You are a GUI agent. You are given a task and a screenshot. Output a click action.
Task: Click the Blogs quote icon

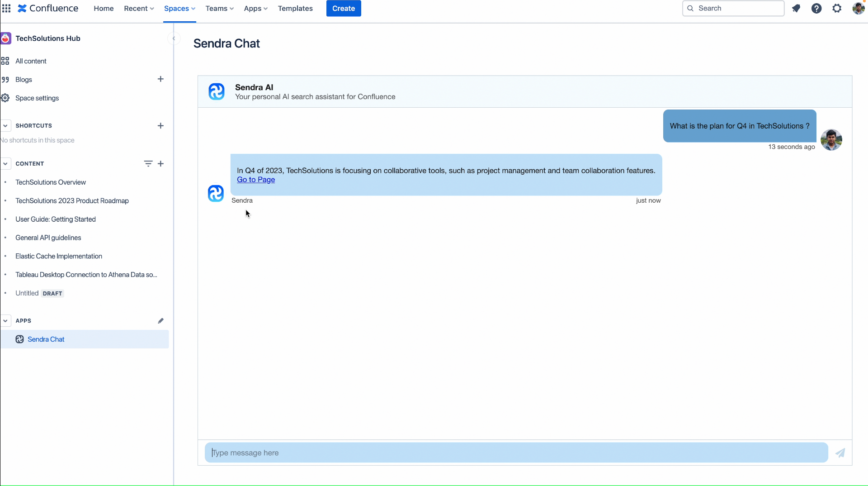[5, 80]
